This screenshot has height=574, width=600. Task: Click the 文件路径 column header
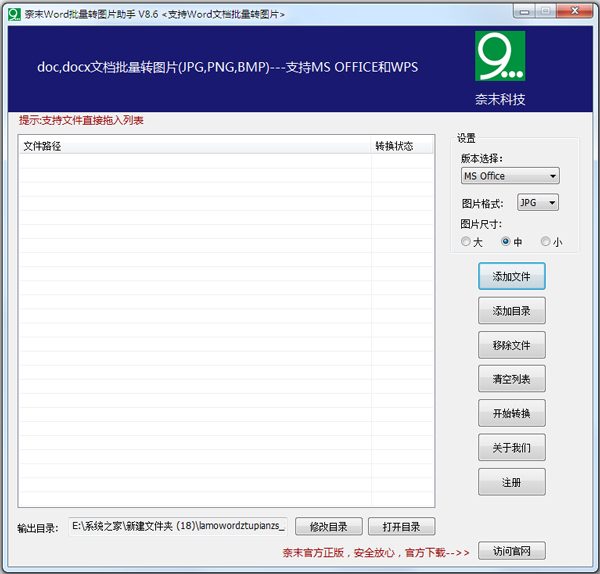tap(195, 146)
